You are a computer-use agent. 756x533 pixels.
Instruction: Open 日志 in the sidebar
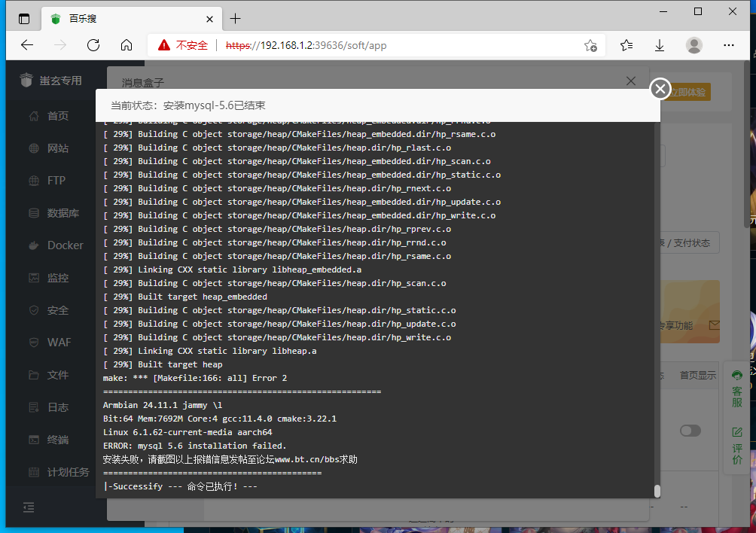[x=58, y=407]
